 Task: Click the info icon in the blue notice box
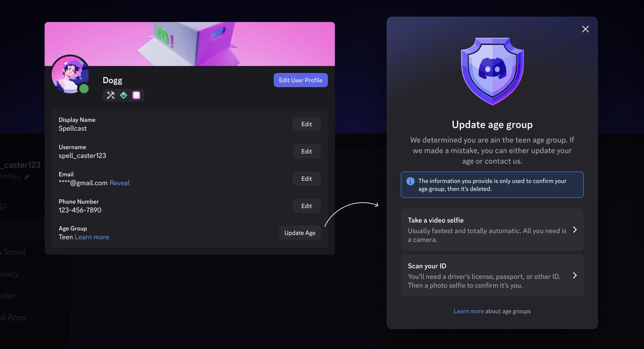(411, 181)
